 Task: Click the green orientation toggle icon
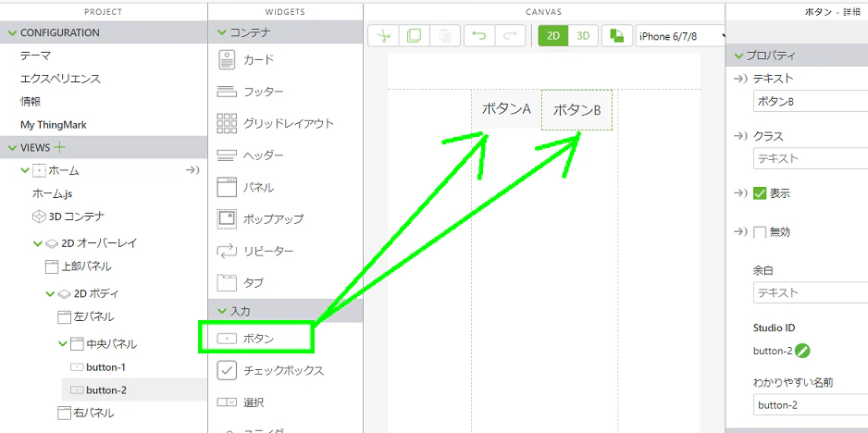click(x=616, y=36)
